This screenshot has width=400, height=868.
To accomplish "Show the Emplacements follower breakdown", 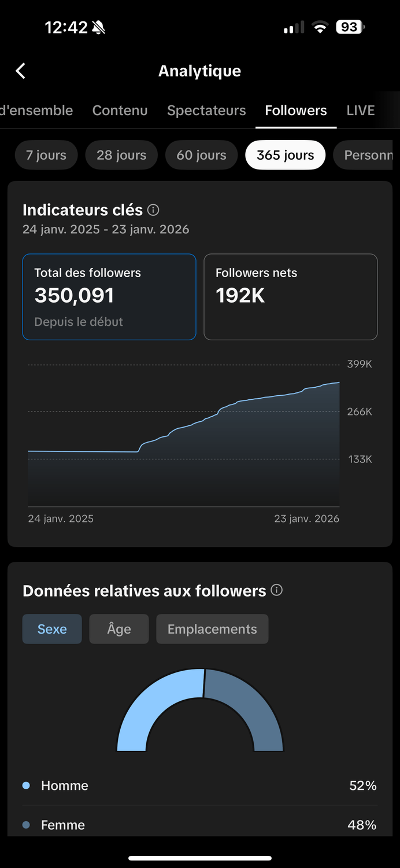I will 212,629.
